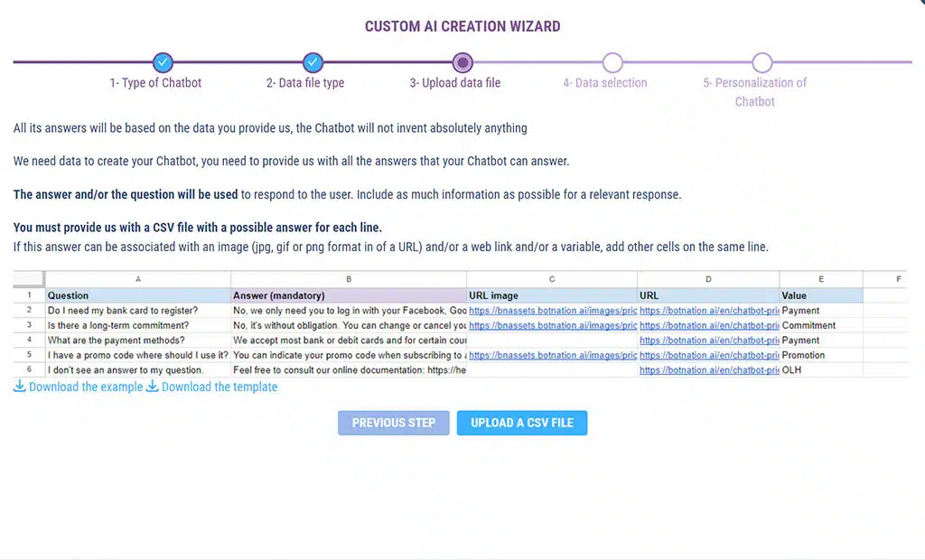The image size is (925, 560).
Task: Click the step 1 checkmark circle
Action: 163,62
